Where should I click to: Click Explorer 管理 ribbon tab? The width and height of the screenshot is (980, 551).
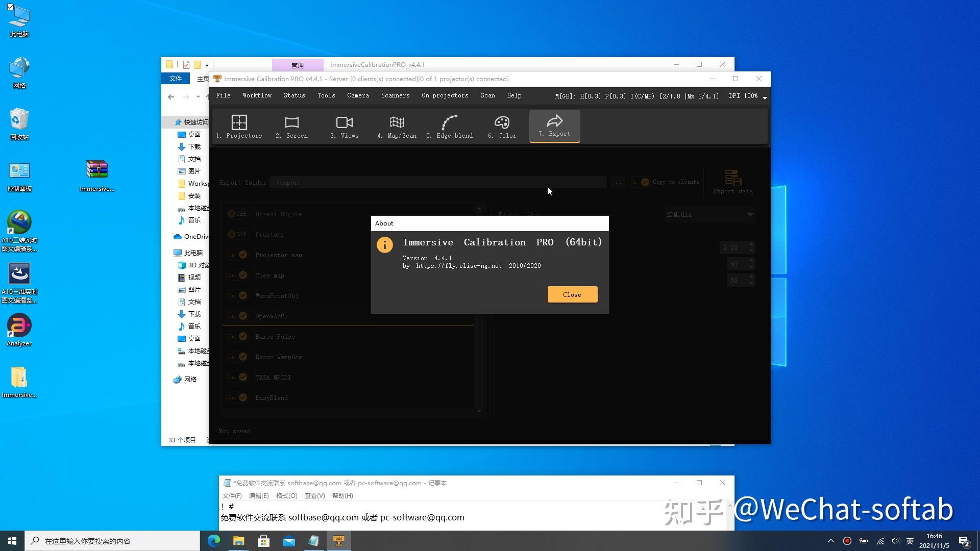pyautogui.click(x=298, y=65)
